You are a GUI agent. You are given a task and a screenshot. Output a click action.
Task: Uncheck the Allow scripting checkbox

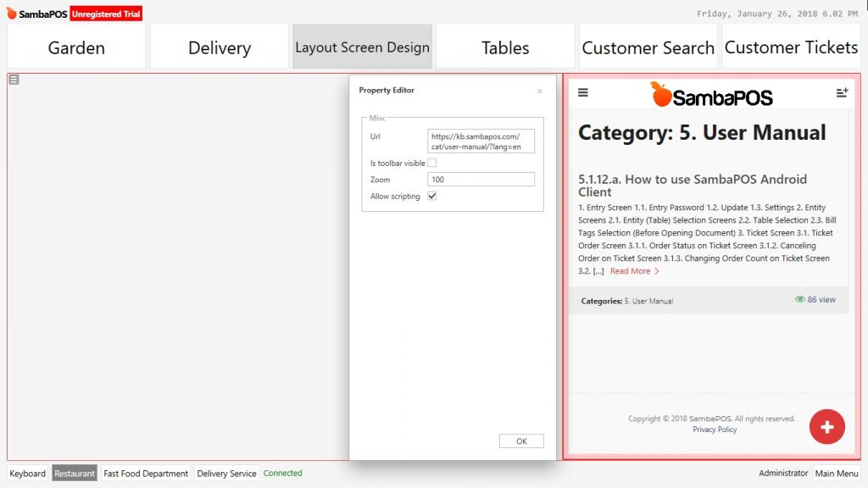(432, 196)
